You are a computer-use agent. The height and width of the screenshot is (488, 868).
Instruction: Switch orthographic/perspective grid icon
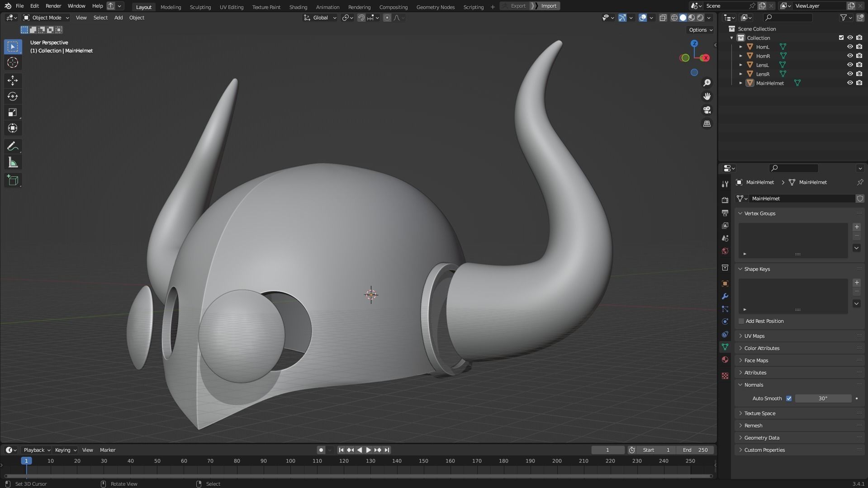point(707,123)
